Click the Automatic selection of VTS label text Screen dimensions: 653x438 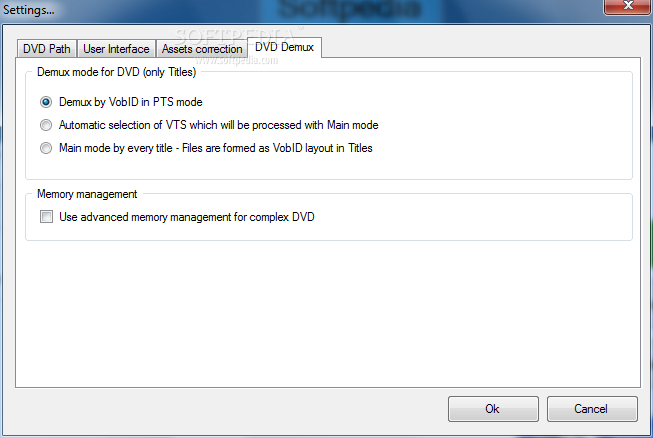click(218, 125)
